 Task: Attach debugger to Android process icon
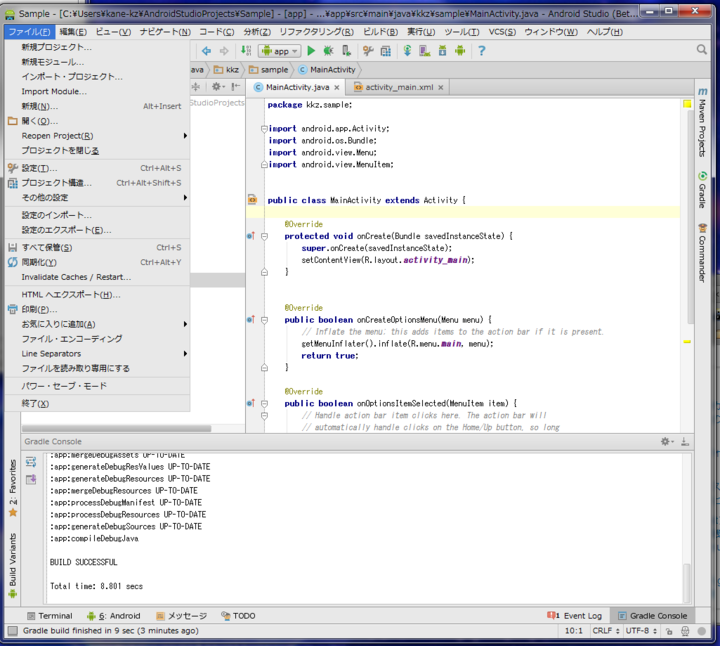[346, 51]
